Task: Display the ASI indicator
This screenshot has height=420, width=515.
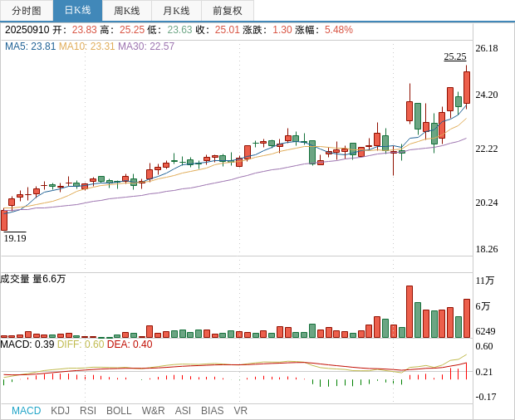Action: tap(183, 411)
